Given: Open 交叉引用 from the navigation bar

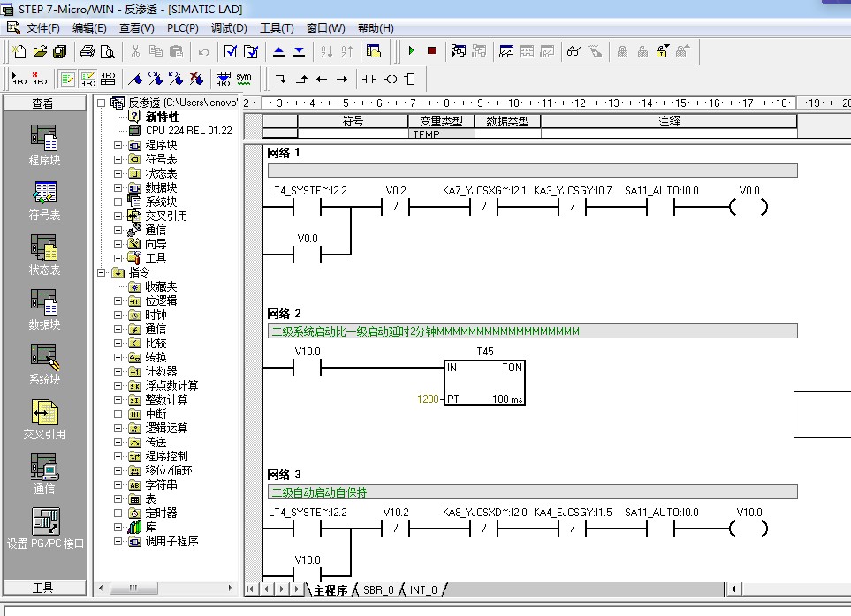Looking at the screenshot, I should pyautogui.click(x=44, y=420).
